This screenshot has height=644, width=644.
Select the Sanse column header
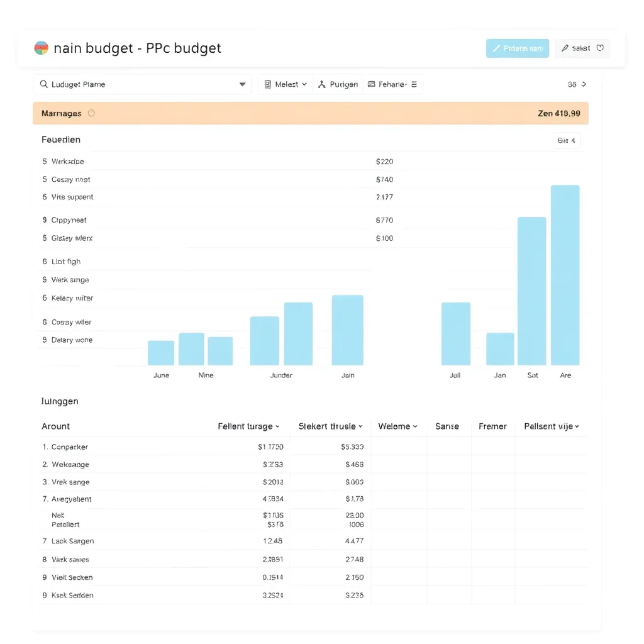[447, 426]
